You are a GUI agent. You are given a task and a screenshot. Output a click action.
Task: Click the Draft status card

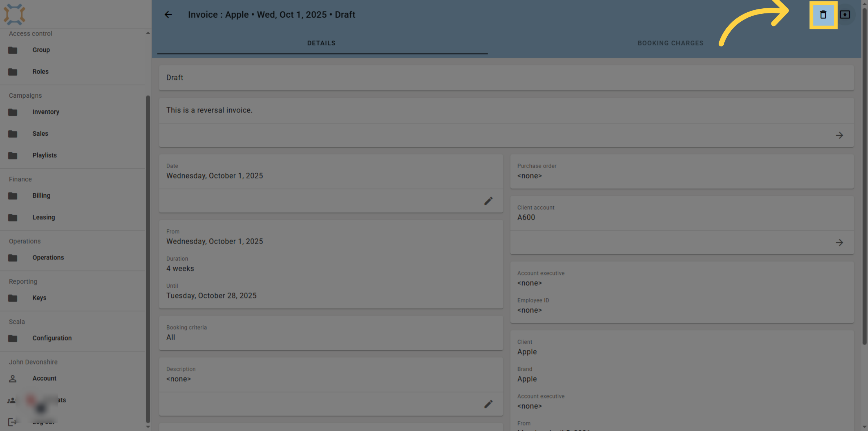pyautogui.click(x=506, y=78)
